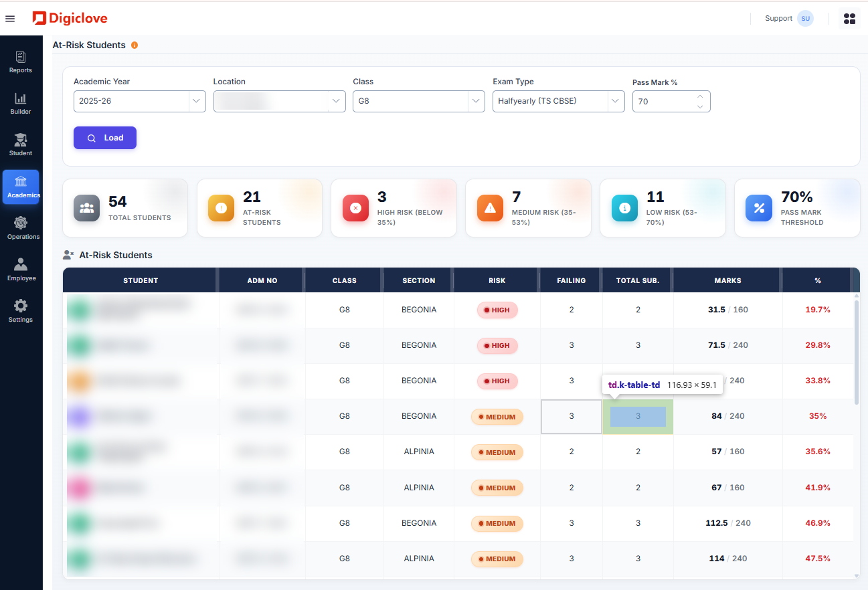Open the hamburger navigation menu
The width and height of the screenshot is (868, 590).
(10, 19)
